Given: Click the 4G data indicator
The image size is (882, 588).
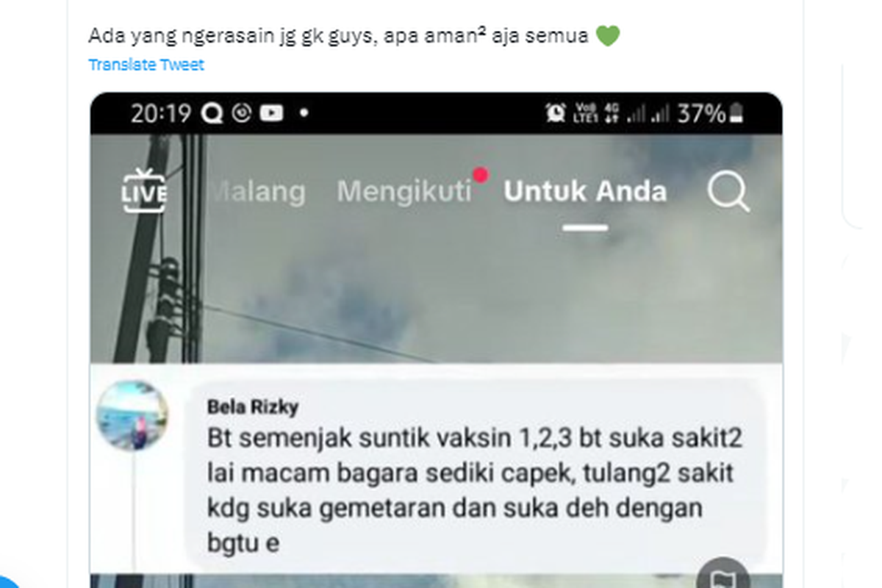Looking at the screenshot, I should (611, 113).
